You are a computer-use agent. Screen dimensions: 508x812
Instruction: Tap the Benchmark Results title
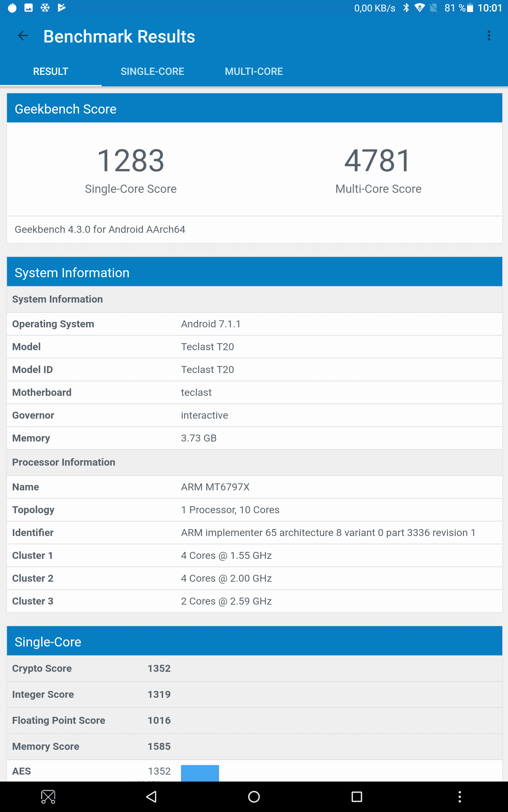point(119,36)
